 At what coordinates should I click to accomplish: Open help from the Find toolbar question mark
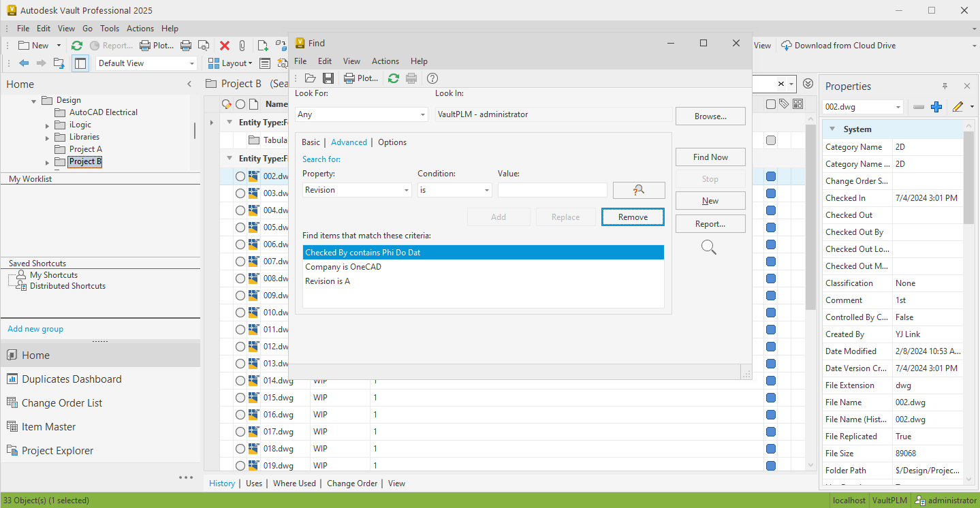(432, 78)
